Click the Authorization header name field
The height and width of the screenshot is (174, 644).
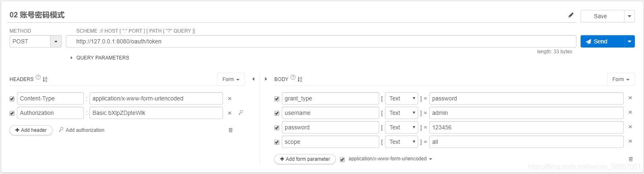coord(50,113)
